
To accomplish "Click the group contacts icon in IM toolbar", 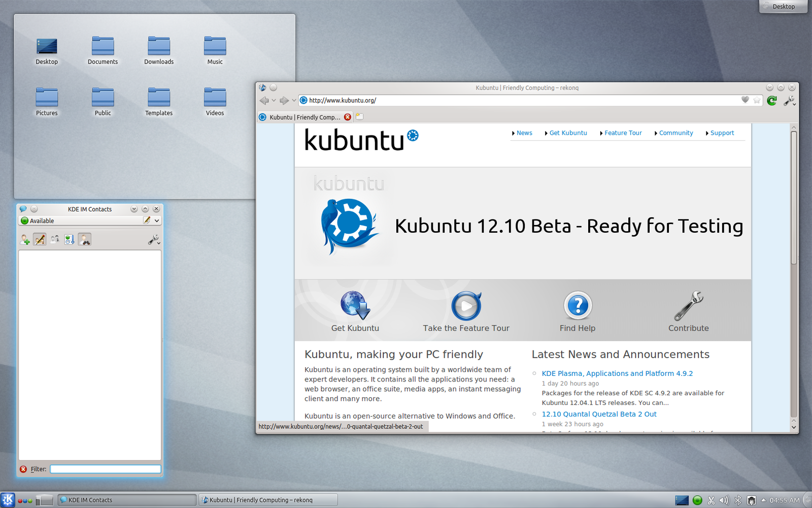I will pyautogui.click(x=54, y=239).
